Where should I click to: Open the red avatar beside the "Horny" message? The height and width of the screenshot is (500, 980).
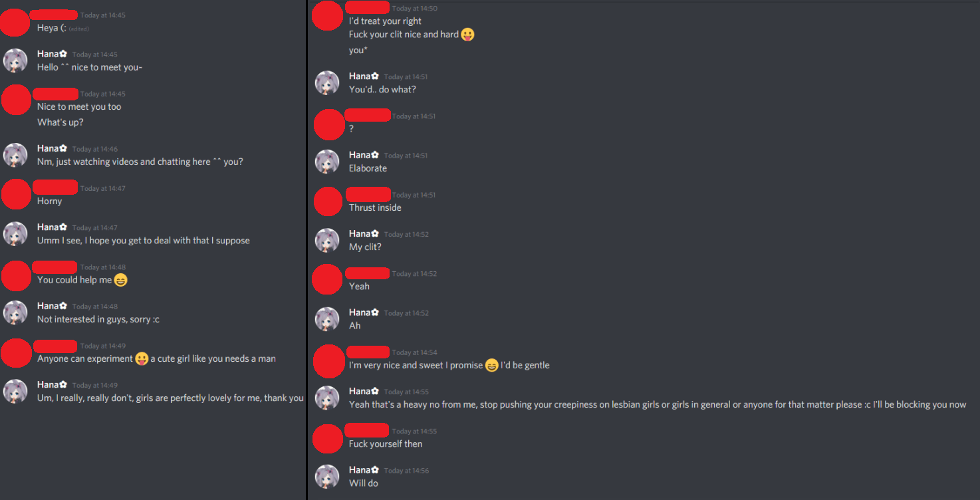click(x=15, y=194)
